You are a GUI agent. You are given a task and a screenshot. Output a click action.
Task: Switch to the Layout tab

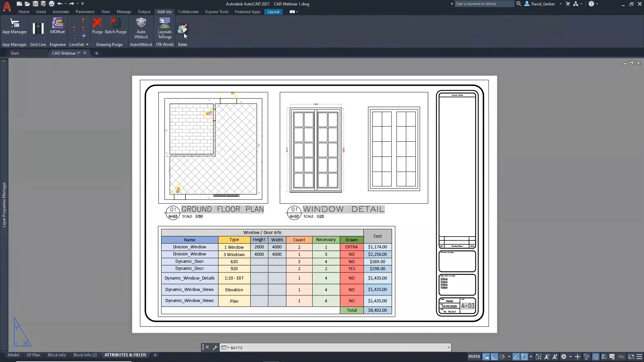point(273,11)
